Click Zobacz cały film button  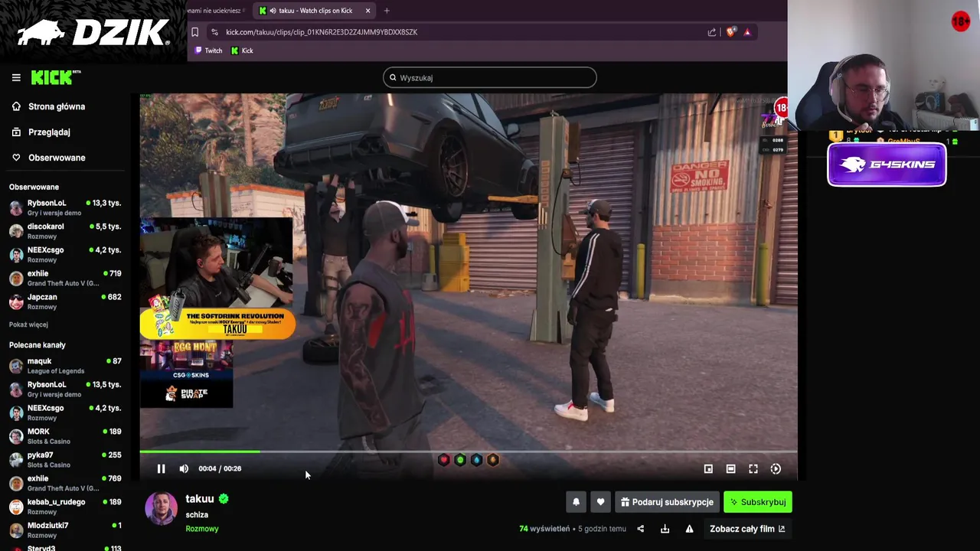[747, 529]
